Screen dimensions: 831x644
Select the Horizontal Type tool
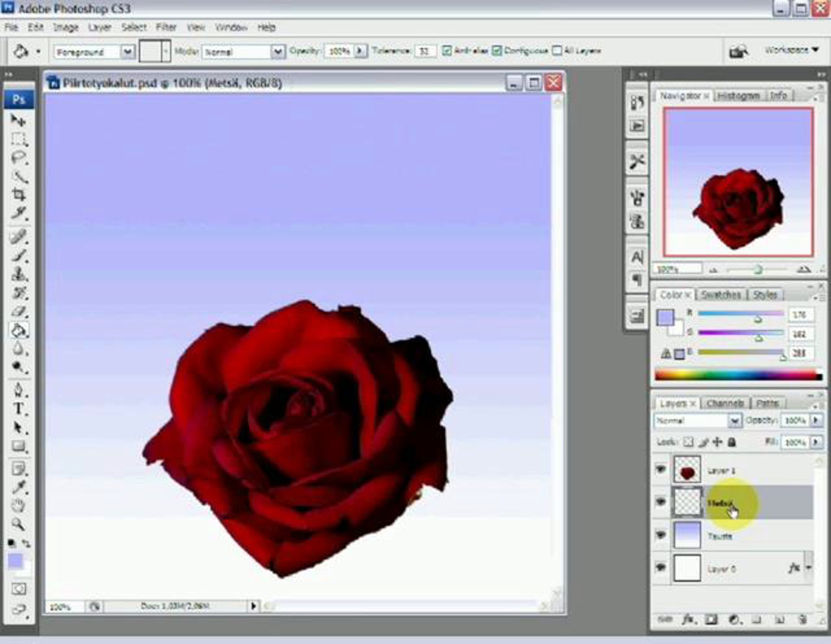click(x=18, y=409)
